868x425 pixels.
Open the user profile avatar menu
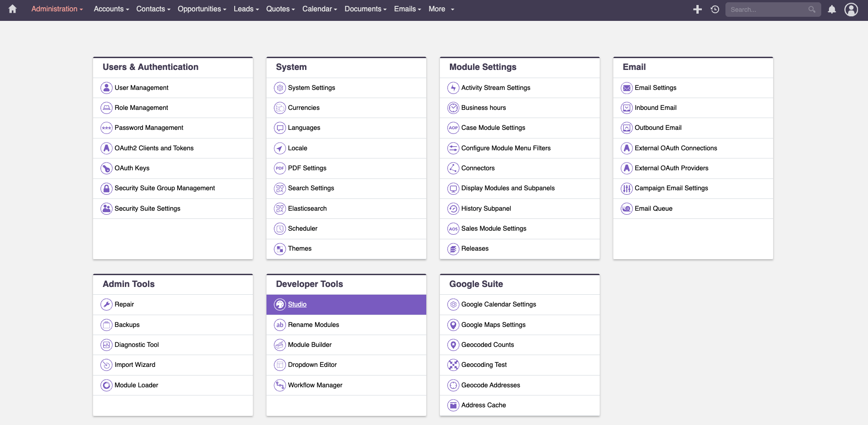(851, 10)
